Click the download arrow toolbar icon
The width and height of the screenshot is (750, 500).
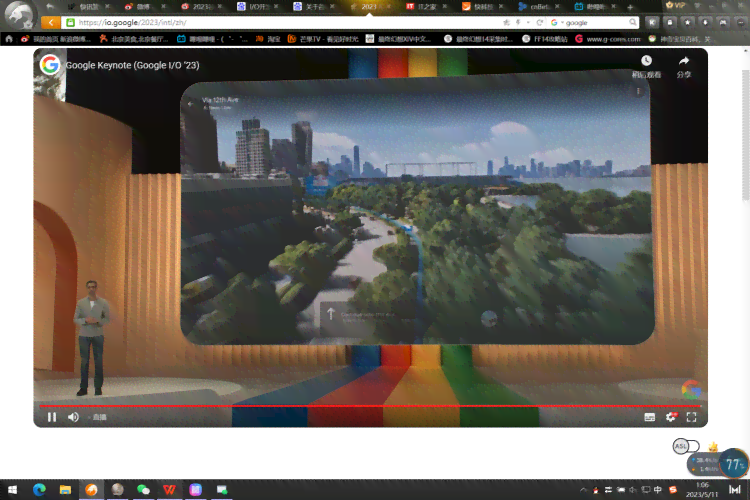705,22
